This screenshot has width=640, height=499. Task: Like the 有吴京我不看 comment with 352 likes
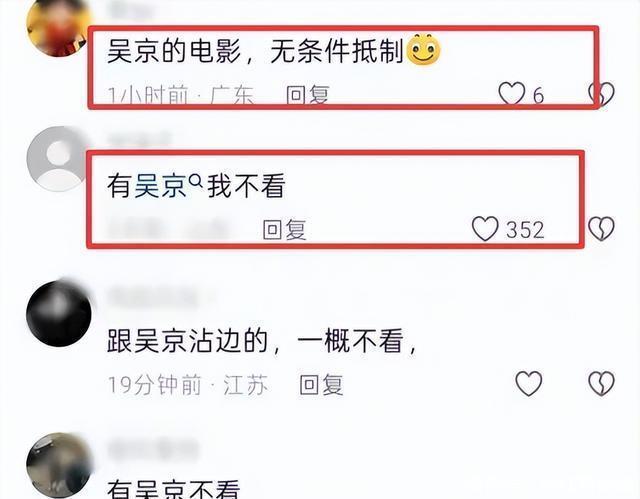point(485,228)
